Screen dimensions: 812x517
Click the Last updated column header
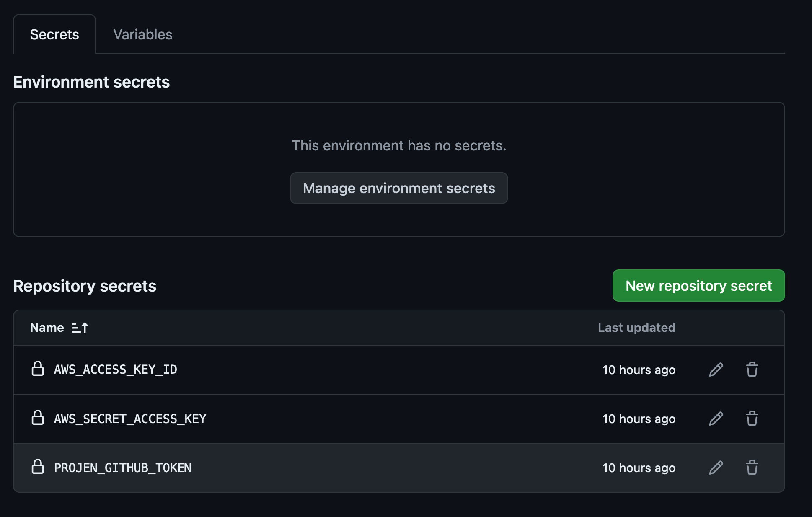(636, 327)
